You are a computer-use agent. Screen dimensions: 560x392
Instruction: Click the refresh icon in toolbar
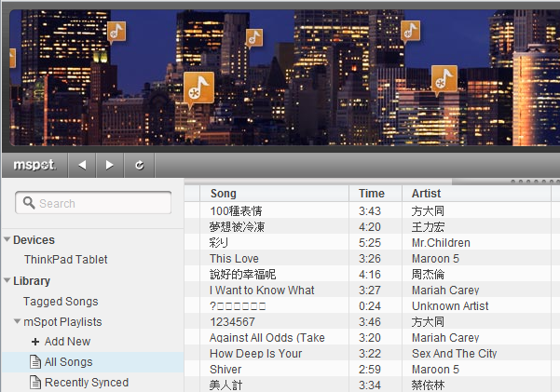pyautogui.click(x=139, y=165)
